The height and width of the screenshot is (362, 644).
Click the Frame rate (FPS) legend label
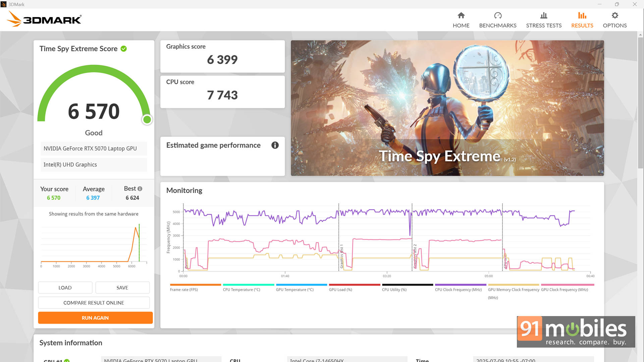(x=184, y=290)
